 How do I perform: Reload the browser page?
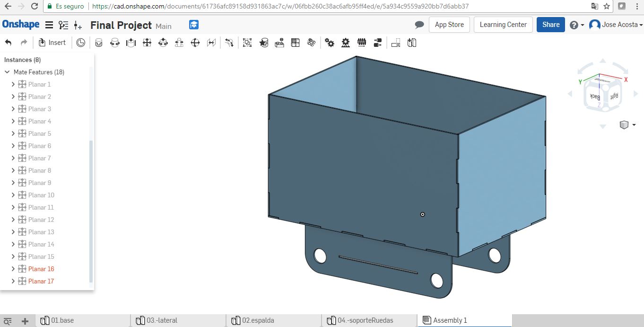pyautogui.click(x=34, y=7)
